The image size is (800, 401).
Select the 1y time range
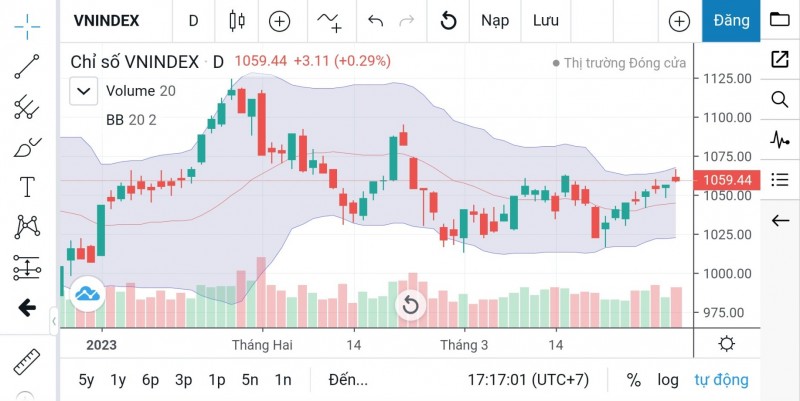click(118, 380)
